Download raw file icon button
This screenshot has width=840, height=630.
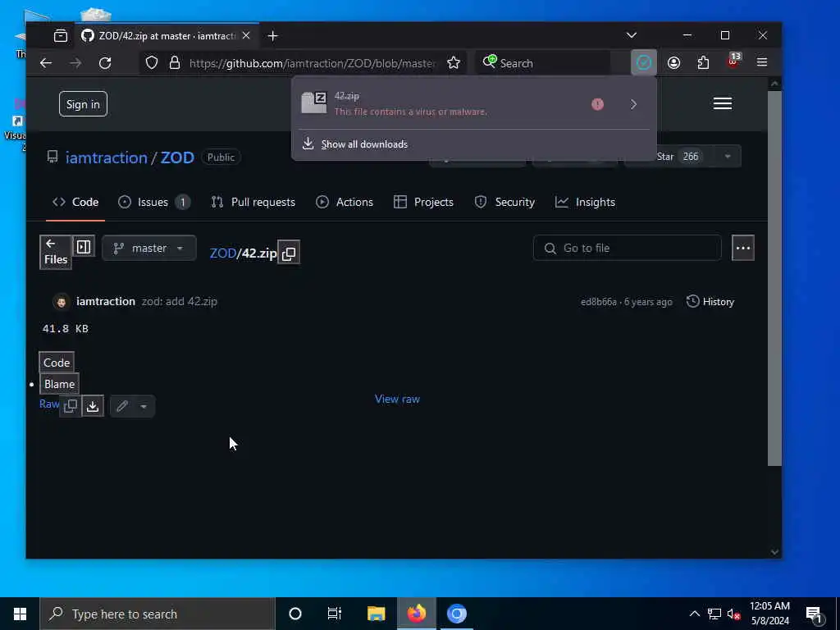93,406
